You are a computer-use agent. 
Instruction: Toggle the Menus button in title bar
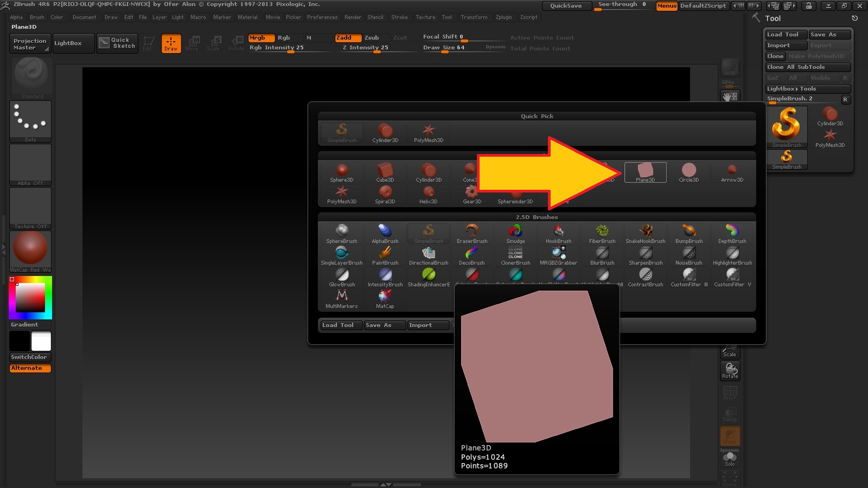click(667, 6)
